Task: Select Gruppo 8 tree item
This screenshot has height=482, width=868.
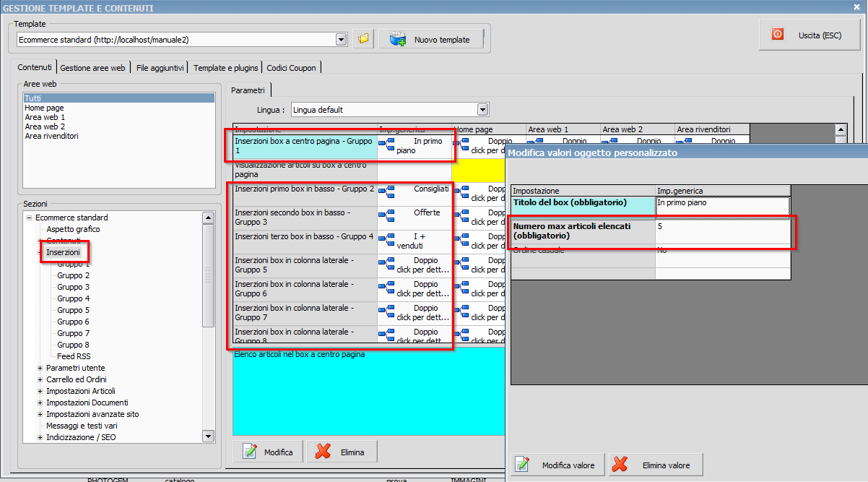Action: pos(74,345)
